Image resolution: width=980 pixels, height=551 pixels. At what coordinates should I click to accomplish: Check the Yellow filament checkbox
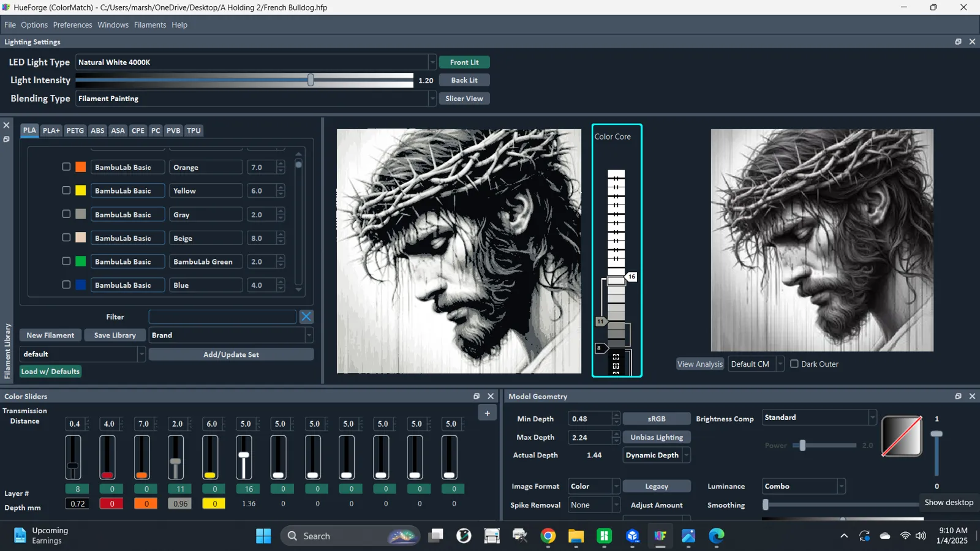(66, 190)
